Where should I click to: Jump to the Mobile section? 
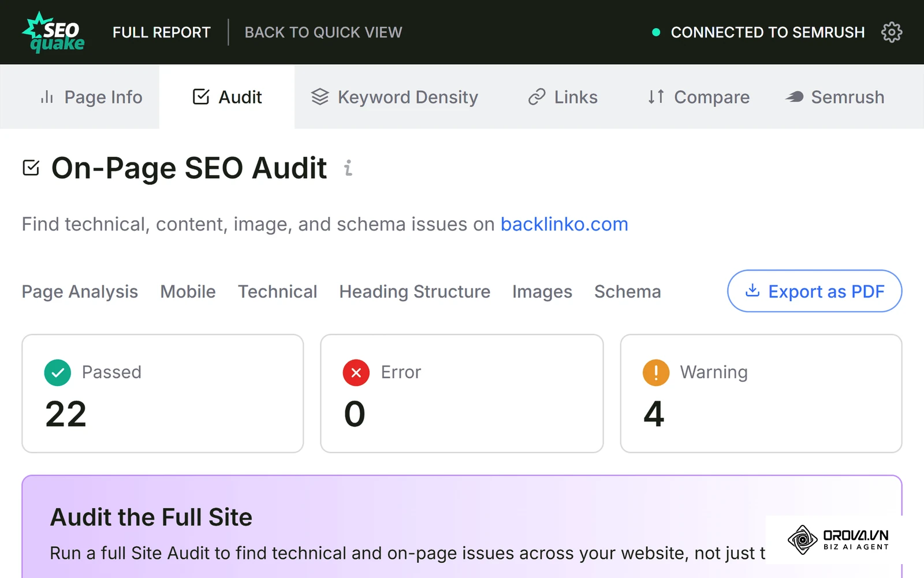[x=188, y=292]
